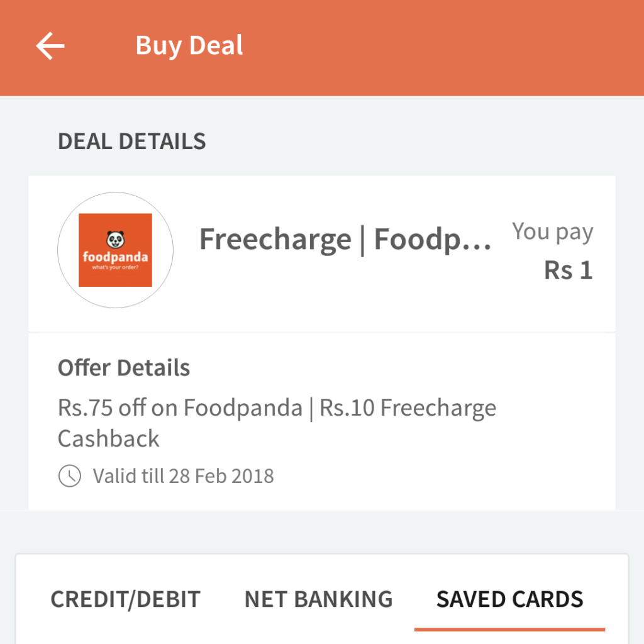Click the panda face in the logo
The image size is (644, 644).
115,240
